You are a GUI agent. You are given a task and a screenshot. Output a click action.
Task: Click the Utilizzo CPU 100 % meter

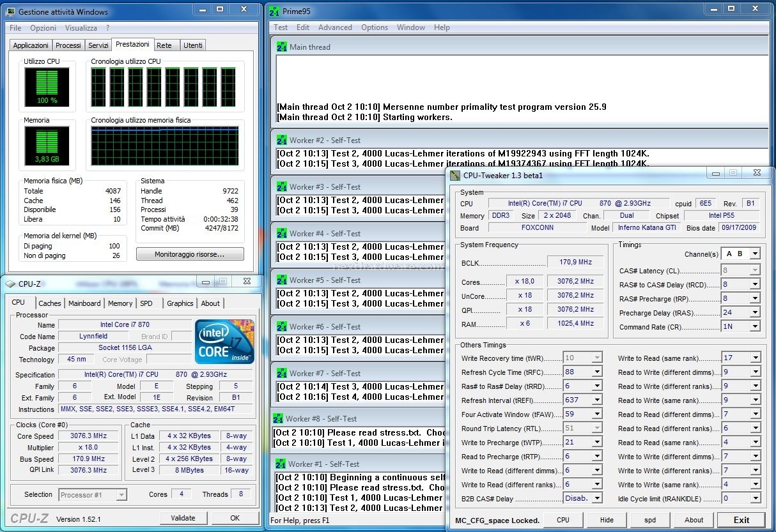[47, 87]
